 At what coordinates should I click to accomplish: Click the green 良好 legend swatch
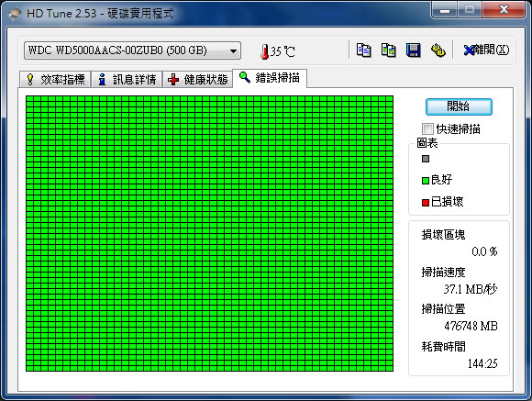pyautogui.click(x=426, y=181)
